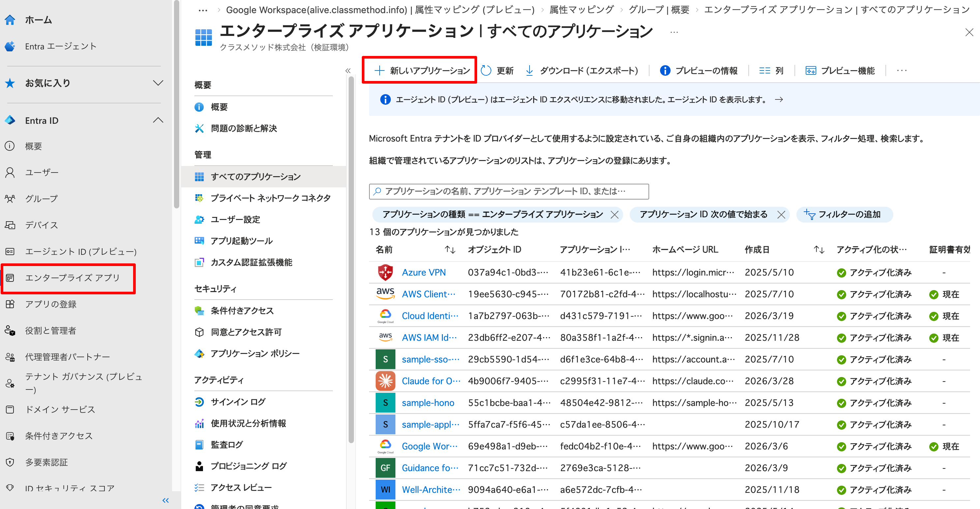Open the 列 column settings

coord(771,70)
